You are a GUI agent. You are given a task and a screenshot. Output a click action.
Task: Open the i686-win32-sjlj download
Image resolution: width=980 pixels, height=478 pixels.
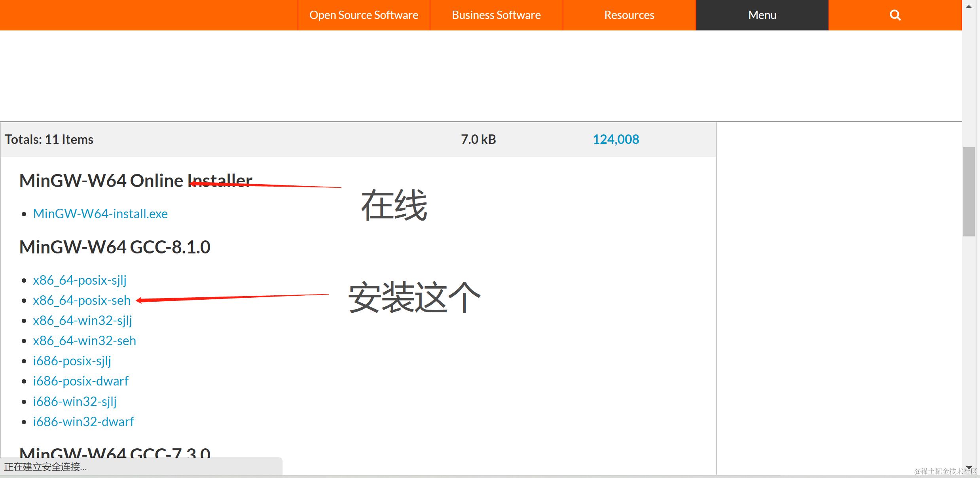click(x=74, y=401)
